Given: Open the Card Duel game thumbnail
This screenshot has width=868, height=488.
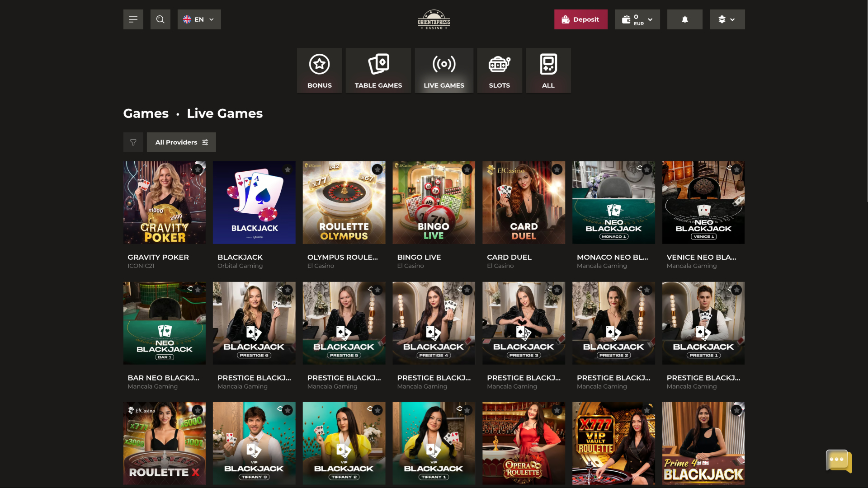Looking at the screenshot, I should [x=524, y=202].
